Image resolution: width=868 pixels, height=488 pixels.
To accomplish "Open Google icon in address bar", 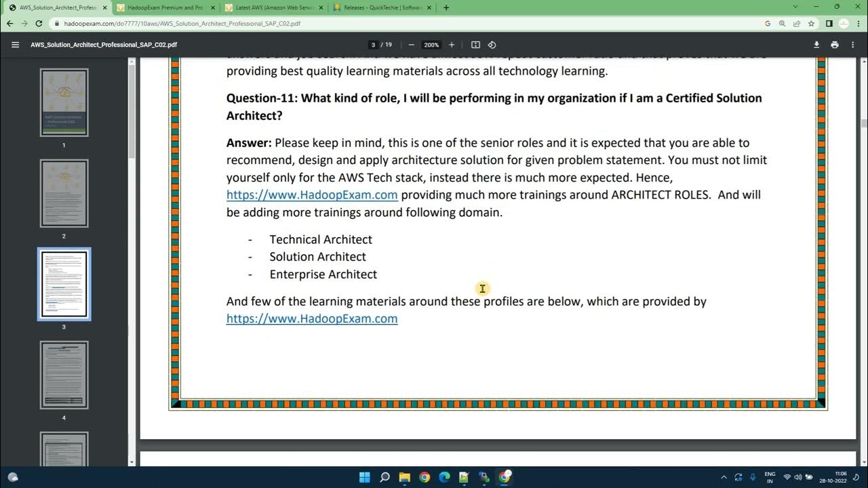I will pos(768,23).
